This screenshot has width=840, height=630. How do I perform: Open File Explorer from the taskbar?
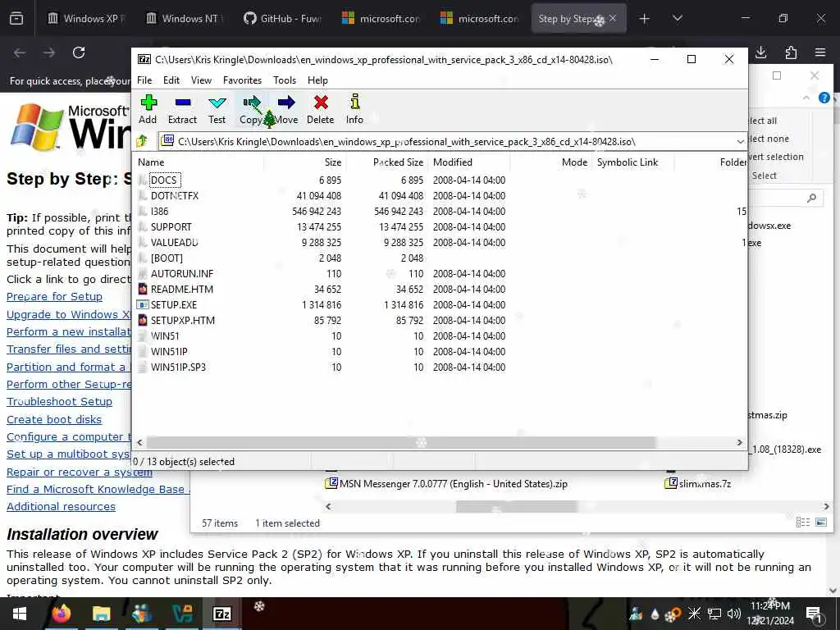click(x=101, y=614)
